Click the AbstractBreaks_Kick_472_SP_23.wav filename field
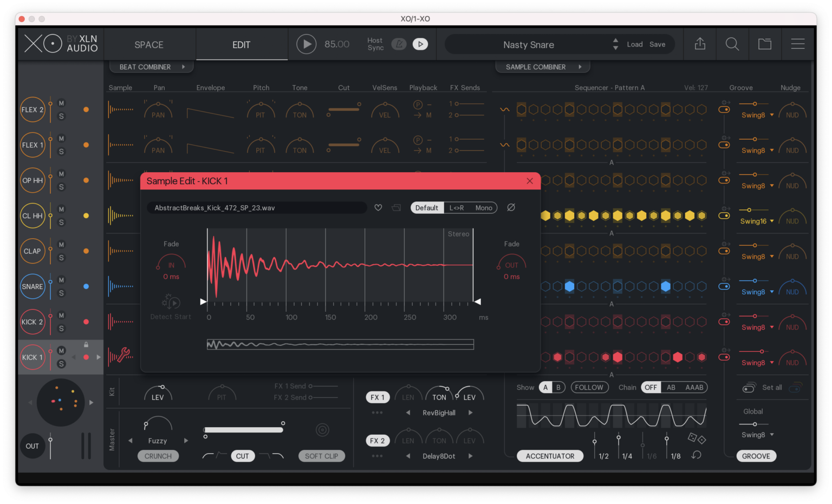The image size is (832, 504). coord(256,207)
